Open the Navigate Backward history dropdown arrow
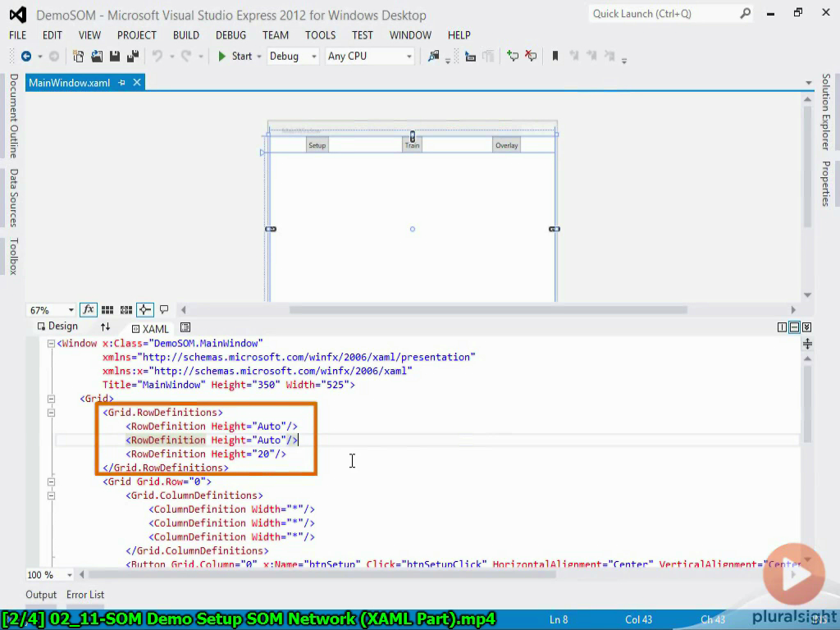 39,57
